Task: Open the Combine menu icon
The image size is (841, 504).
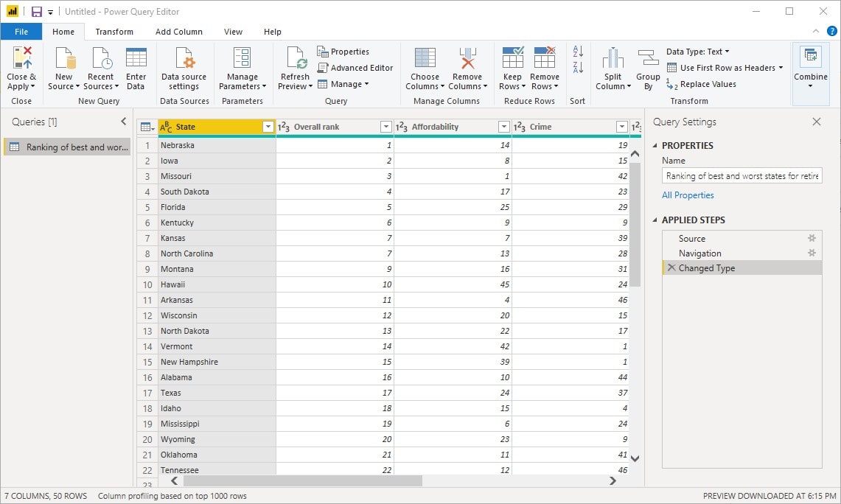Action: click(811, 57)
